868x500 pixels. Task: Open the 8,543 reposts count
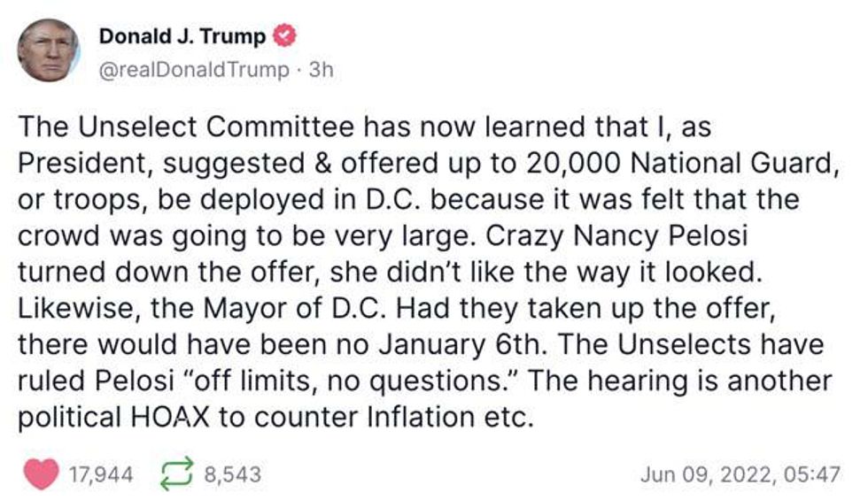233,474
